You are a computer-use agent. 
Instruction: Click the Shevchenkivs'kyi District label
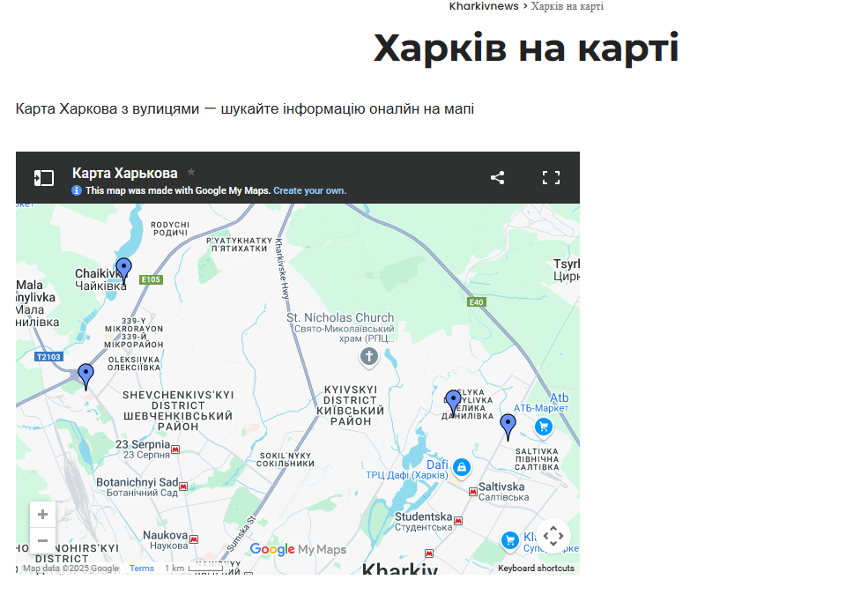(178, 411)
